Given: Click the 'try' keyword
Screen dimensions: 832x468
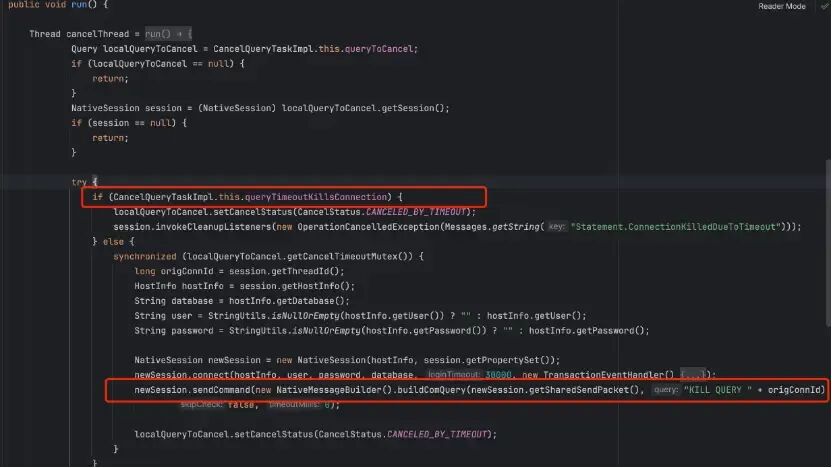Looking at the screenshot, I should (79, 182).
